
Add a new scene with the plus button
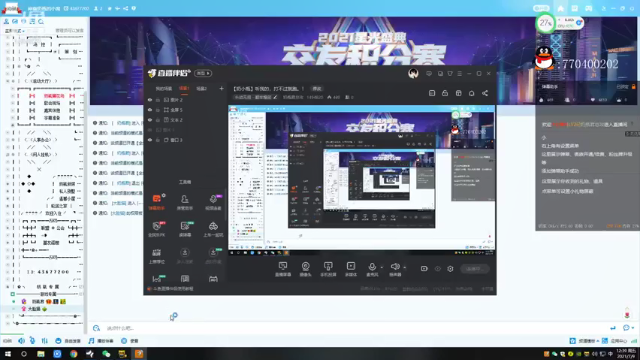[221, 89]
